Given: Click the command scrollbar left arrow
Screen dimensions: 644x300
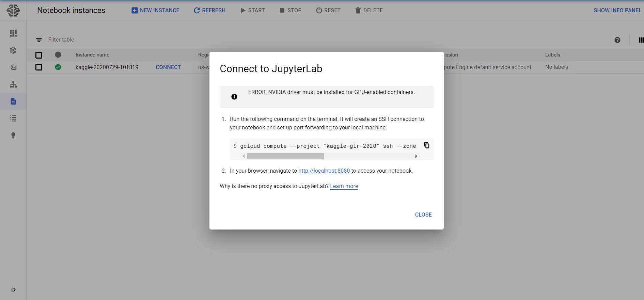Looking at the screenshot, I should [244, 156].
